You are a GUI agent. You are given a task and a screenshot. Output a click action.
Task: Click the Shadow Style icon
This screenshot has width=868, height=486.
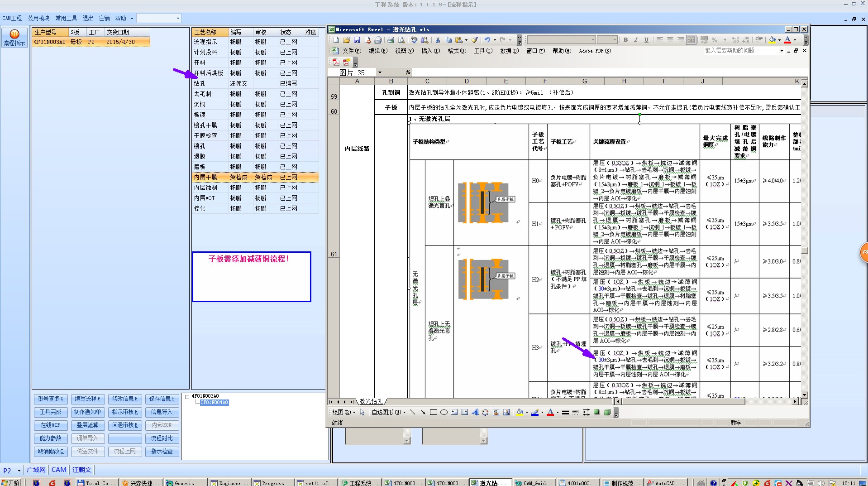coord(597,412)
